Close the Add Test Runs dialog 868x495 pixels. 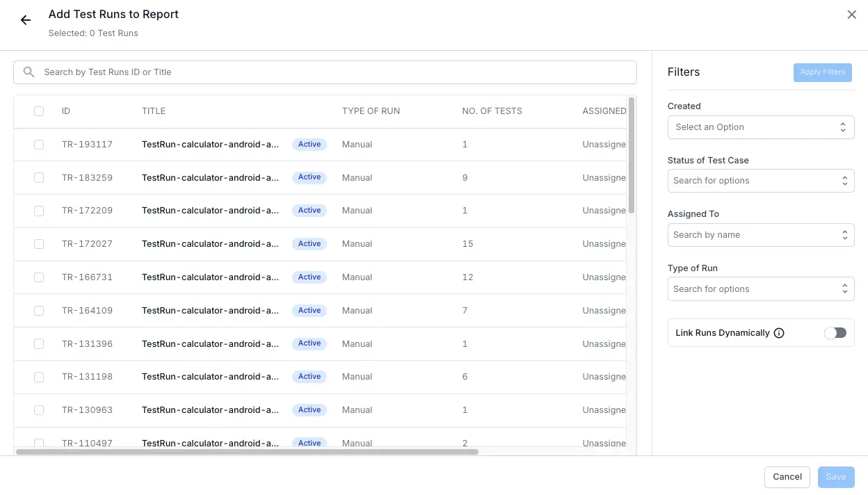851,15
